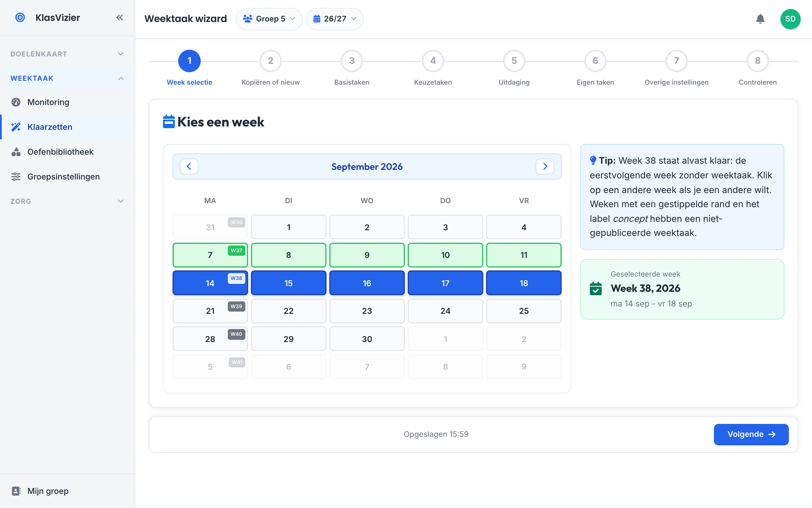
Task: Open Oefenbibliotheek in sidebar
Action: [x=67, y=152]
